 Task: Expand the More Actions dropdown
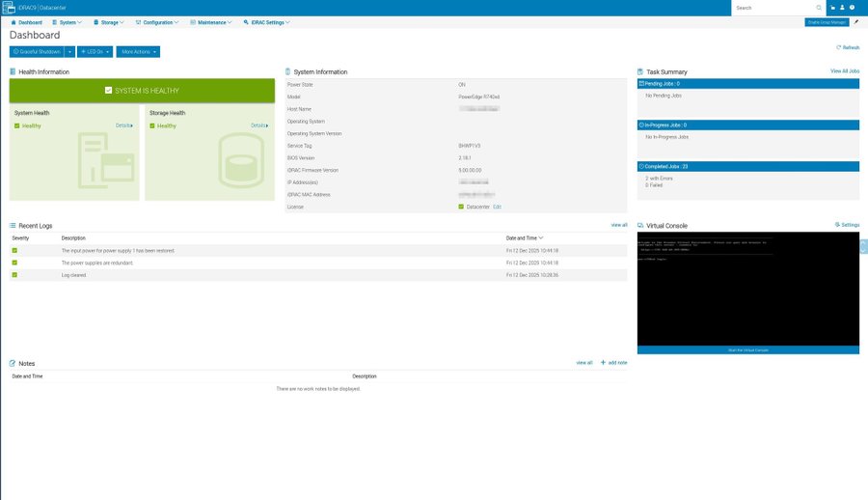point(137,51)
